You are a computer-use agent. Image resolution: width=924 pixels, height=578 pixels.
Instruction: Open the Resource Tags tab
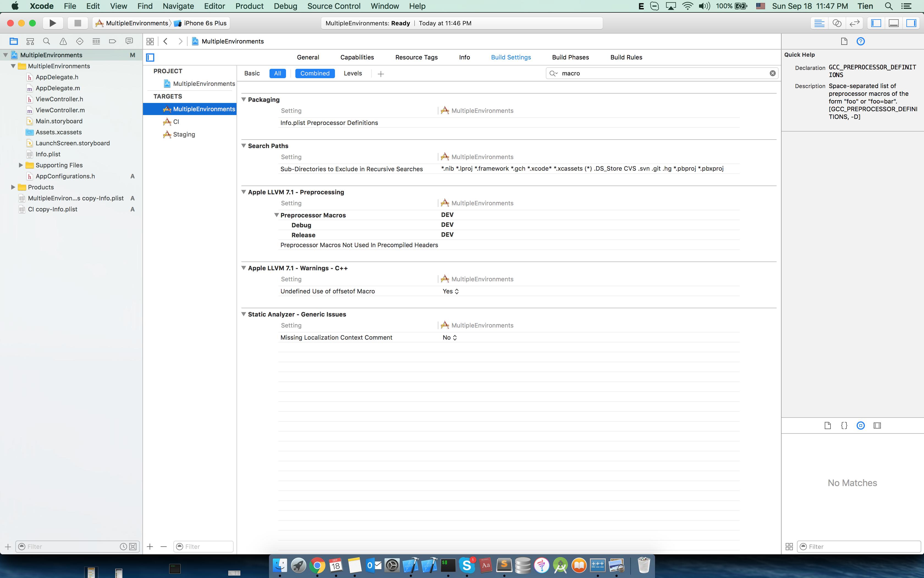coord(417,57)
